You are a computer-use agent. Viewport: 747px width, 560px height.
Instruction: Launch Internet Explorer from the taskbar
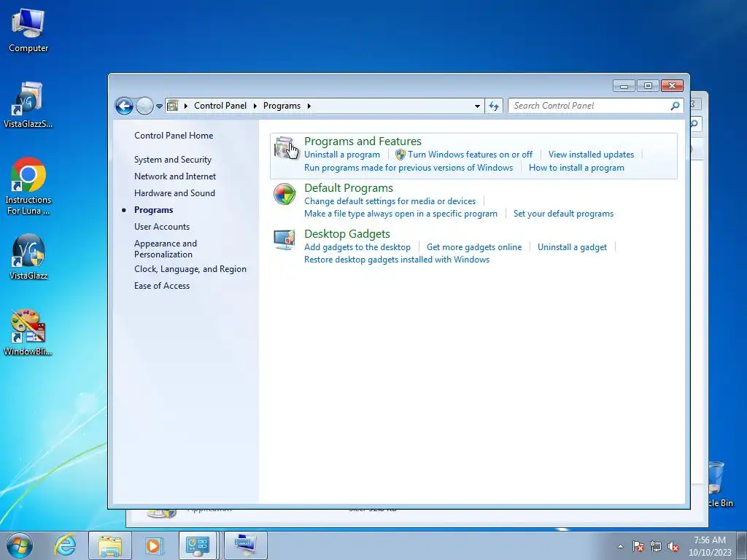pyautogui.click(x=65, y=545)
